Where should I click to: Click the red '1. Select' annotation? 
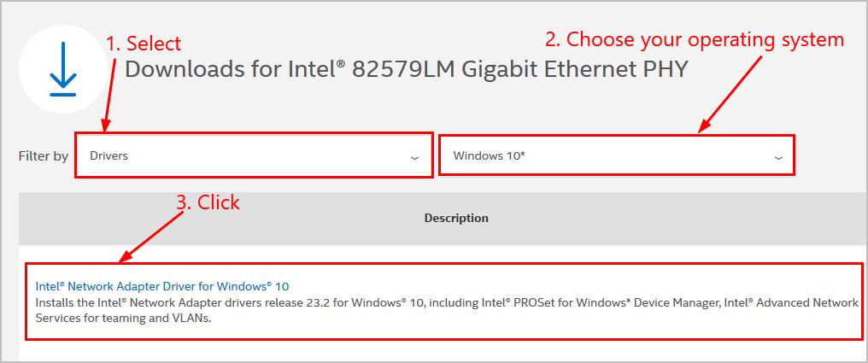tap(144, 44)
